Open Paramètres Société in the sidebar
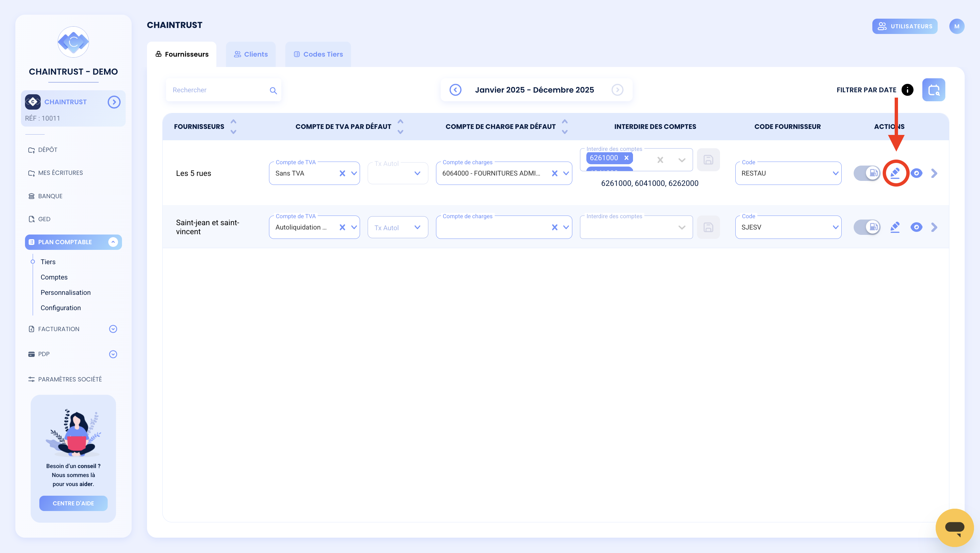The height and width of the screenshot is (553, 980). tap(65, 379)
